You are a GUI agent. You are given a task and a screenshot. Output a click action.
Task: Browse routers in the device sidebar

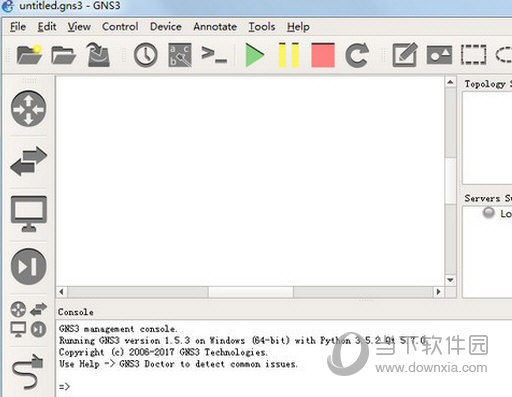click(29, 109)
